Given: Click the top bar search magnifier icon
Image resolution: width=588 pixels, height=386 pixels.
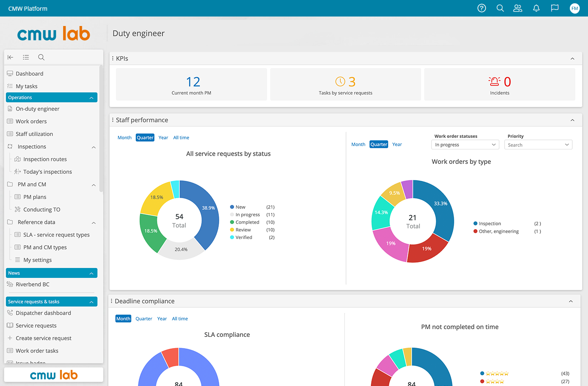Looking at the screenshot, I should 500,8.
